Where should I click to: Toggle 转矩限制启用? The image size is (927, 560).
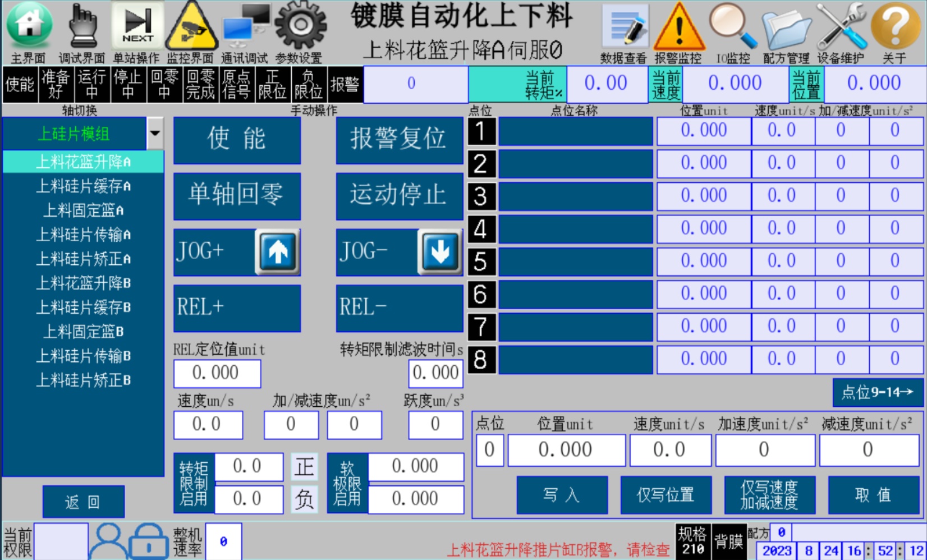[x=194, y=483]
